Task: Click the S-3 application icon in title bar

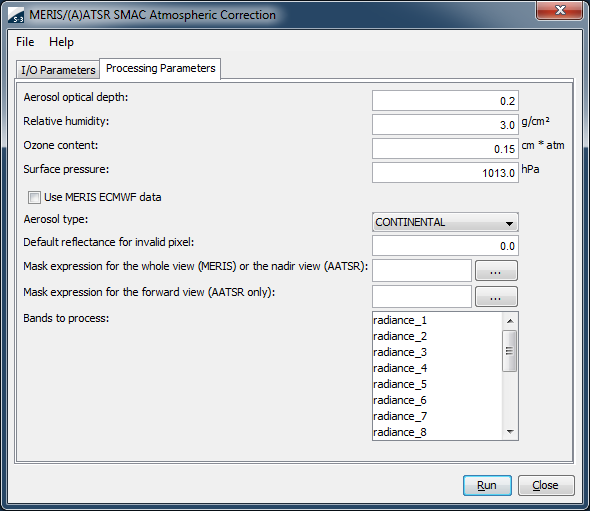Action: 16,15
